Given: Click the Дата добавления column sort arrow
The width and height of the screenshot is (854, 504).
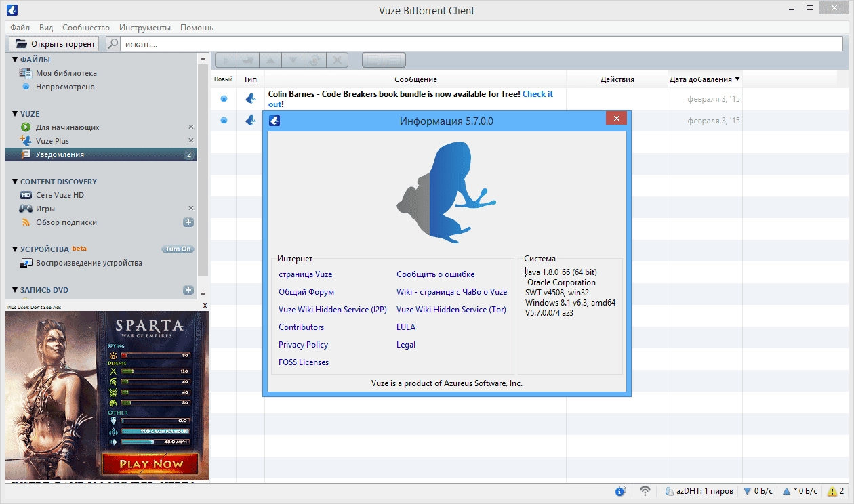Looking at the screenshot, I should pos(737,79).
